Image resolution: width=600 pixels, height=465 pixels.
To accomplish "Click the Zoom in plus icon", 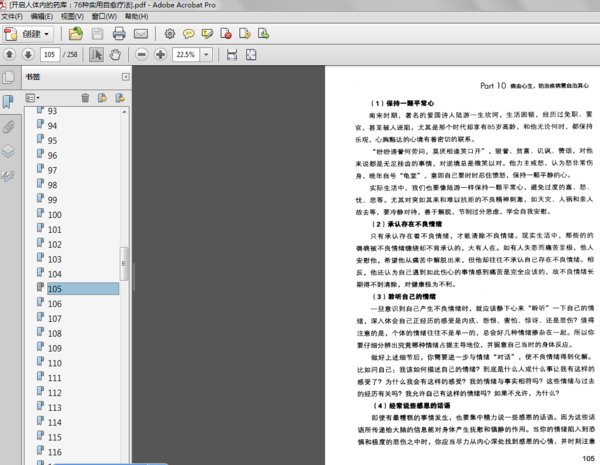I will 160,54.
